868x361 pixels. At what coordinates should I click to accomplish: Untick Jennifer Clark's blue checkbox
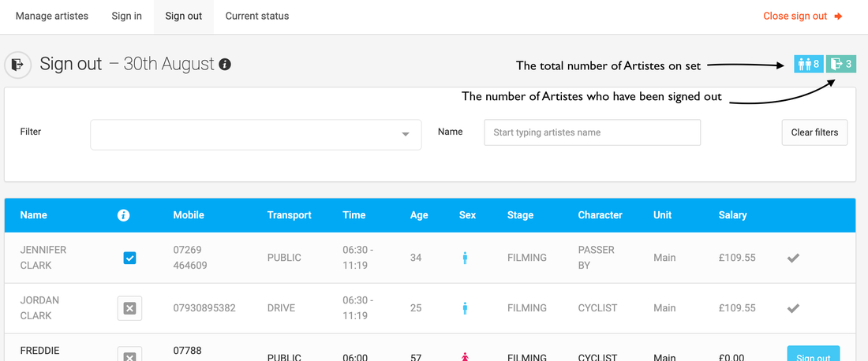(x=129, y=258)
